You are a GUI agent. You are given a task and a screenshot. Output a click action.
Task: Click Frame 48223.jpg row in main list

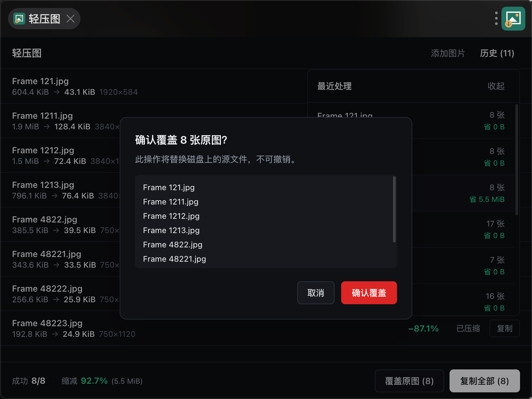pyautogui.click(x=266, y=329)
